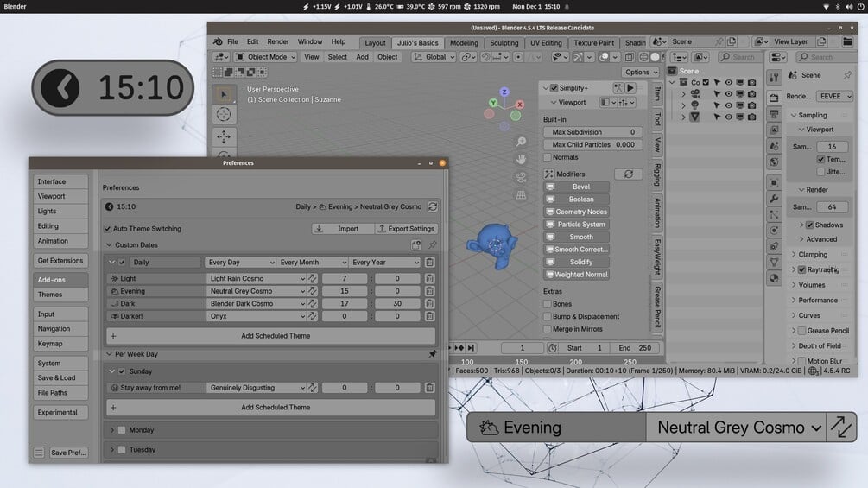868x488 pixels.
Task: Click the play icon beside Simplify+
Action: pos(630,87)
